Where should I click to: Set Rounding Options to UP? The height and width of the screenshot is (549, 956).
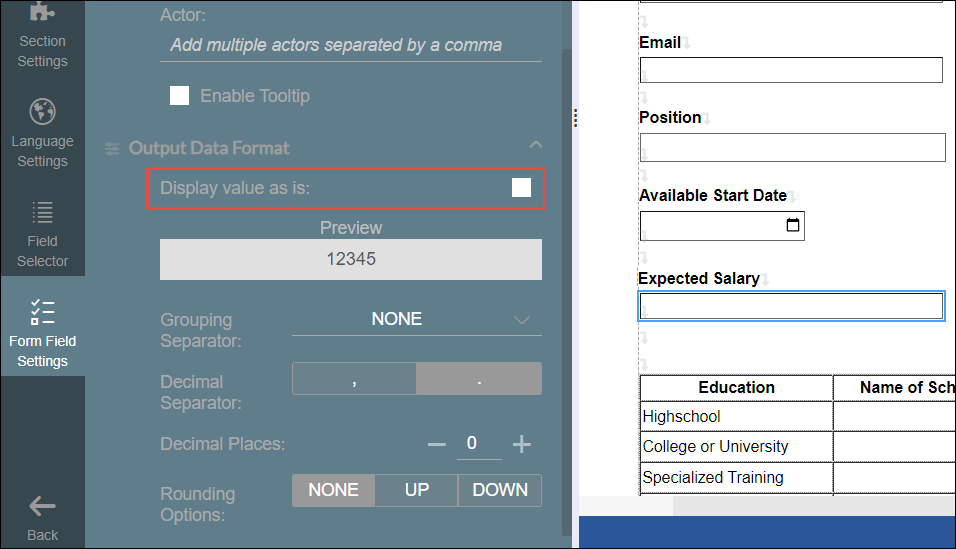click(x=416, y=490)
